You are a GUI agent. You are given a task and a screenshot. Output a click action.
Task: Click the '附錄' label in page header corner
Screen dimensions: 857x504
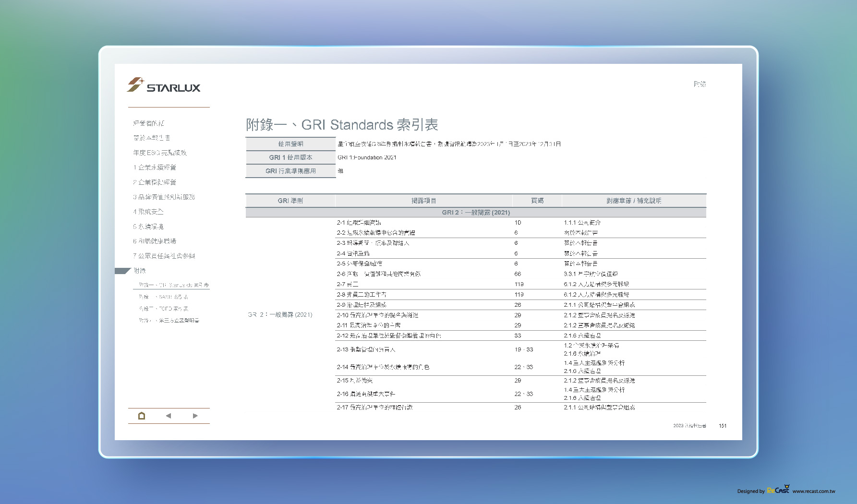tap(700, 84)
